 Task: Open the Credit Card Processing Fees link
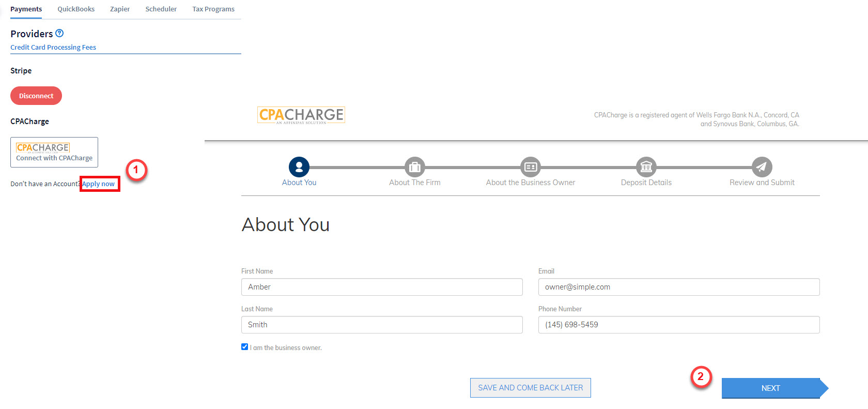click(x=53, y=48)
